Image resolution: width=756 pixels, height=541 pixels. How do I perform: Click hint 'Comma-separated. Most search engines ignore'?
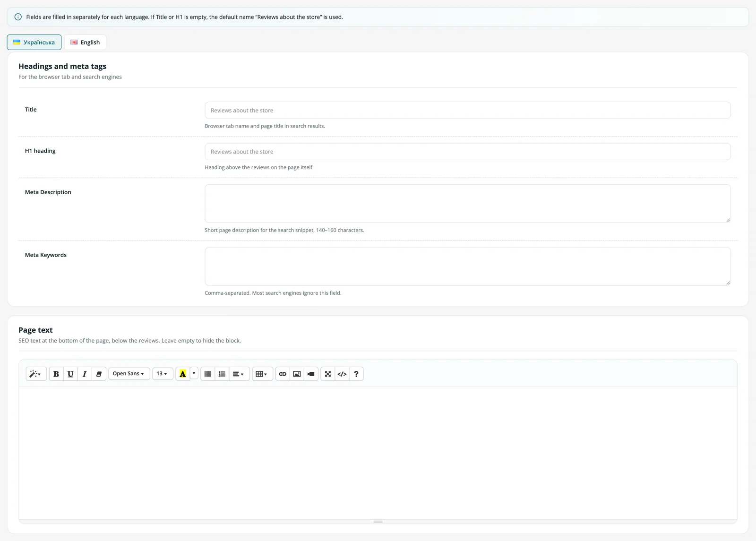tap(273, 293)
